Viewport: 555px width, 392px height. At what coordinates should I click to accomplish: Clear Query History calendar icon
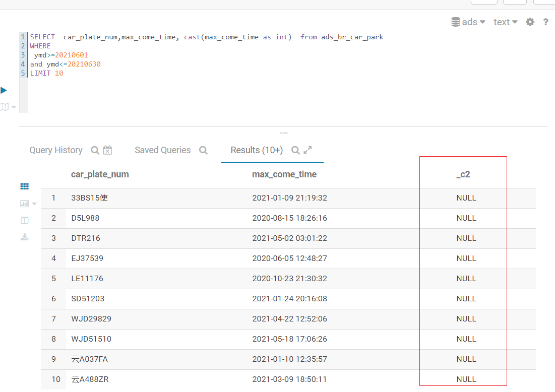pyautogui.click(x=107, y=150)
